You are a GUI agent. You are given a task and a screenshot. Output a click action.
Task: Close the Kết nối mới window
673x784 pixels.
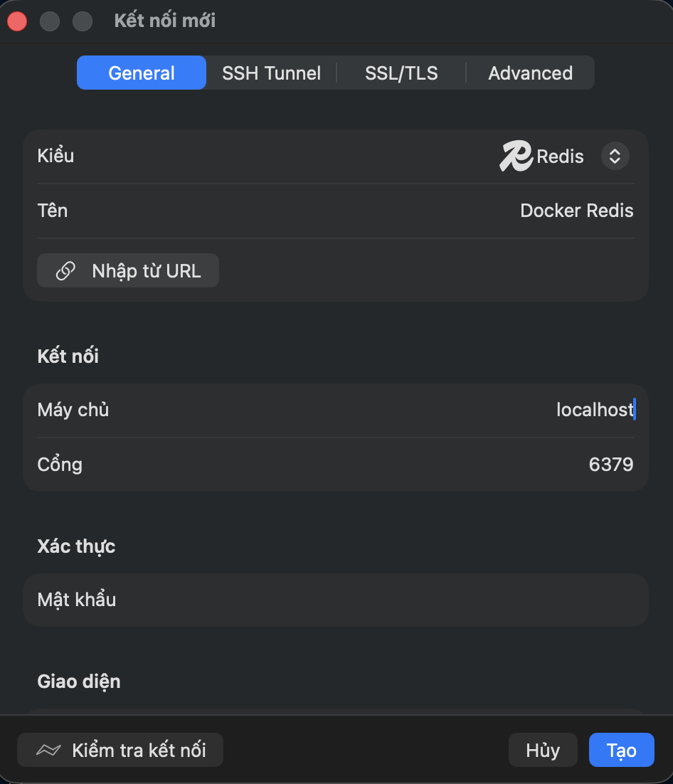click(x=17, y=21)
